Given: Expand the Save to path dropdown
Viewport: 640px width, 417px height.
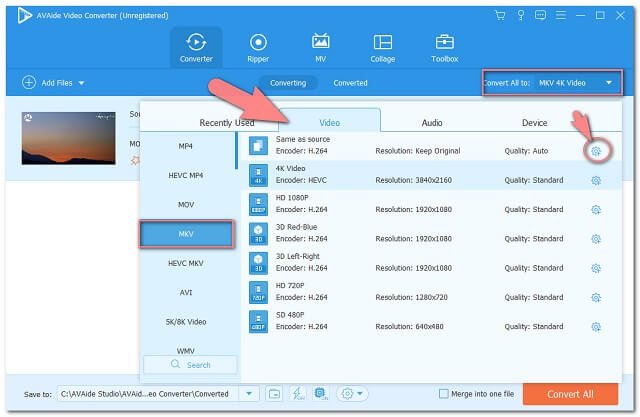Looking at the screenshot, I should [249, 394].
